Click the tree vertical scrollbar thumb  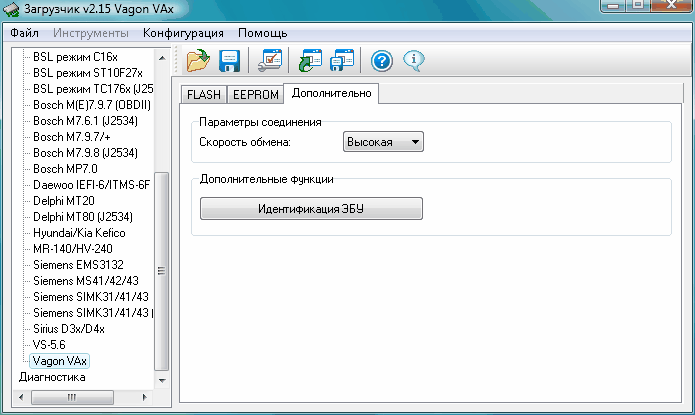point(161,271)
